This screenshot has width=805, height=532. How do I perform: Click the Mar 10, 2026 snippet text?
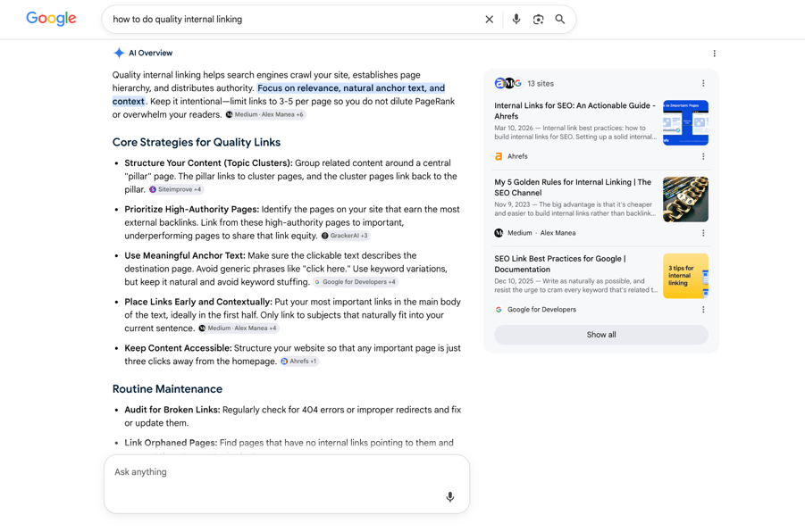[575, 132]
